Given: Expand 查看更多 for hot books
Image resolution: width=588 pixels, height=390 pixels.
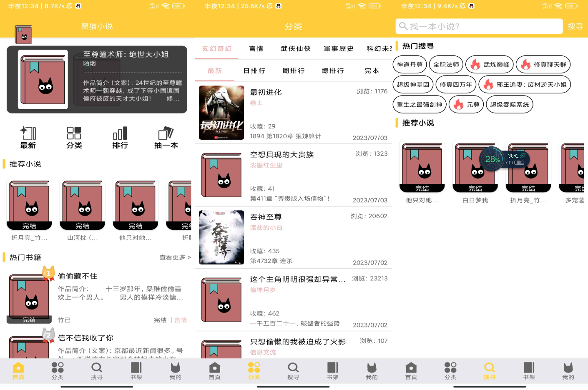Looking at the screenshot, I should click(175, 257).
